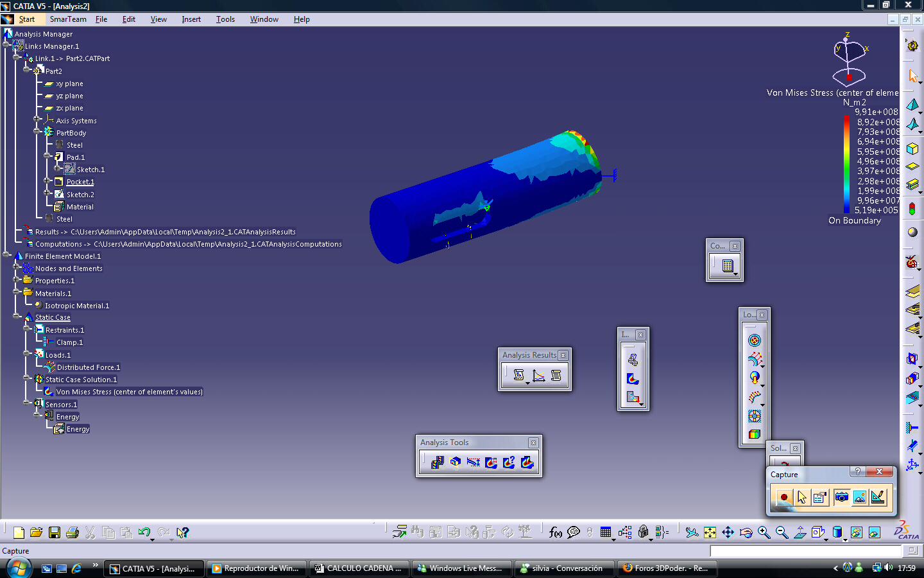924x578 pixels.
Task: Click the Von Mises stress color scale bar
Action: coord(846,164)
